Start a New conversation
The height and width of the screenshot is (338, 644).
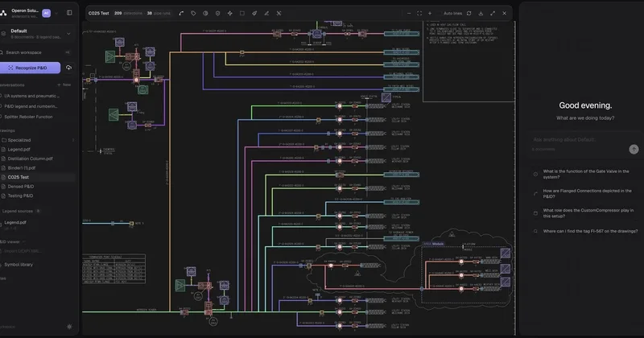pos(64,84)
